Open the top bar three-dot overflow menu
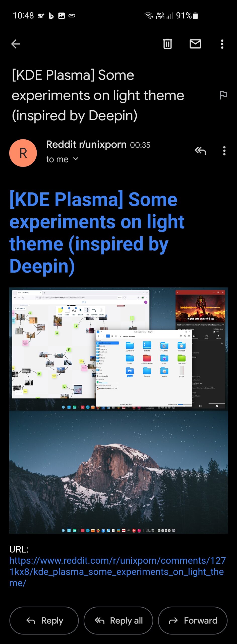This screenshot has width=237, height=644. pyautogui.click(x=222, y=44)
